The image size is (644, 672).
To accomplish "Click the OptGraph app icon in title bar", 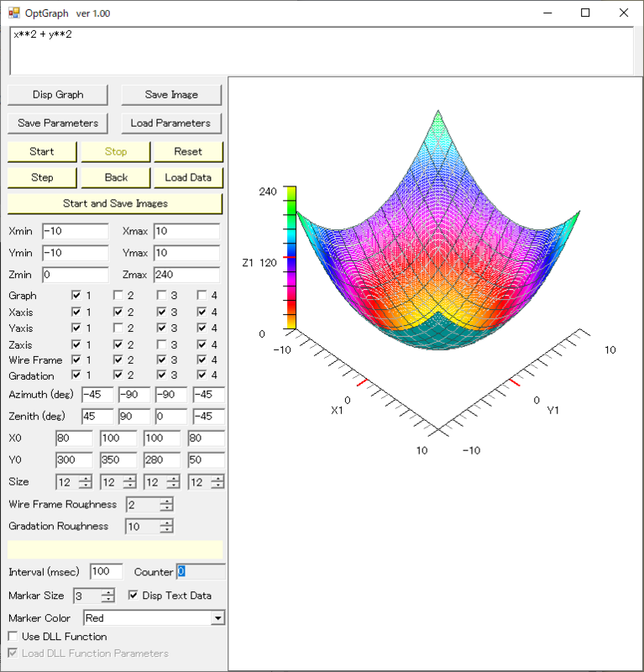I will [13, 13].
